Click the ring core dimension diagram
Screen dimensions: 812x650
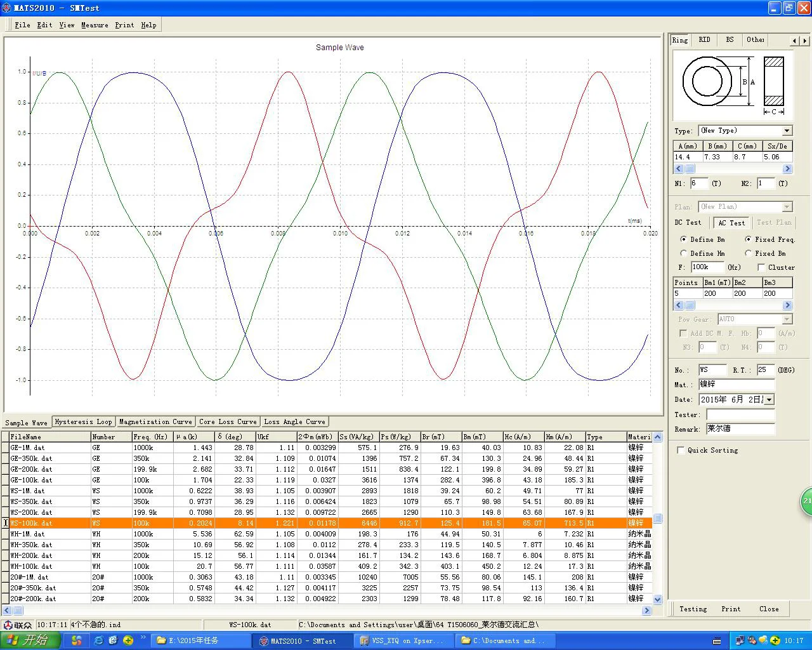(x=733, y=85)
